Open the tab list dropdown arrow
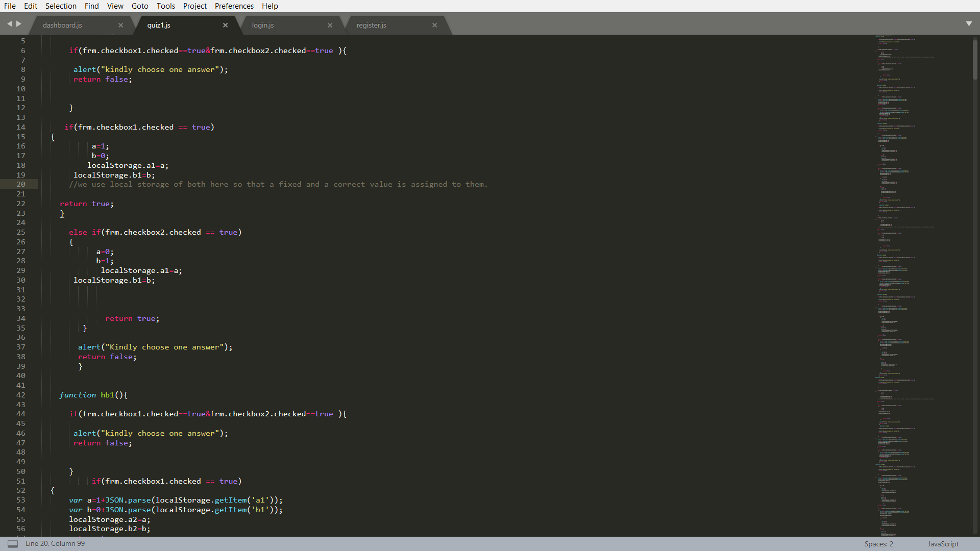This screenshot has height=551, width=980. coord(969,24)
